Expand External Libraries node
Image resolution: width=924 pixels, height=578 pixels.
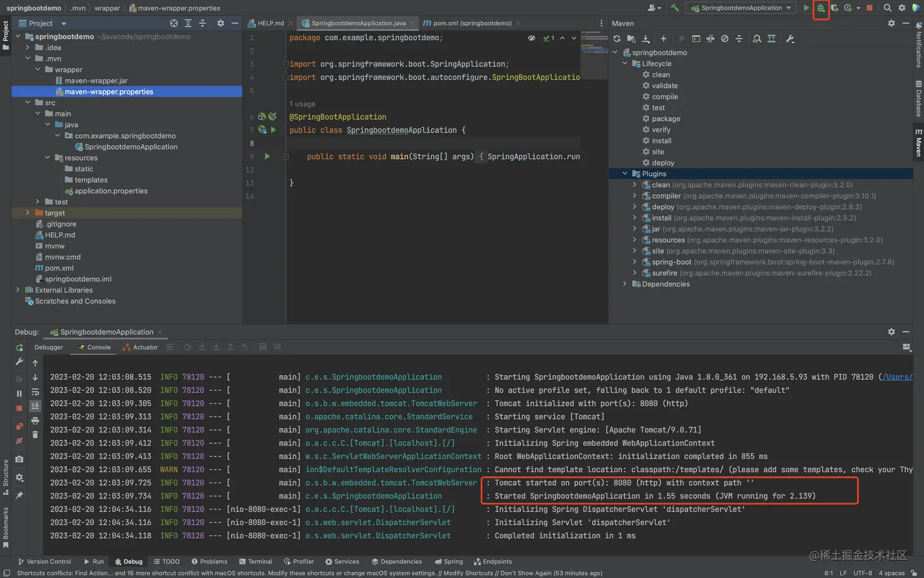tap(18, 290)
